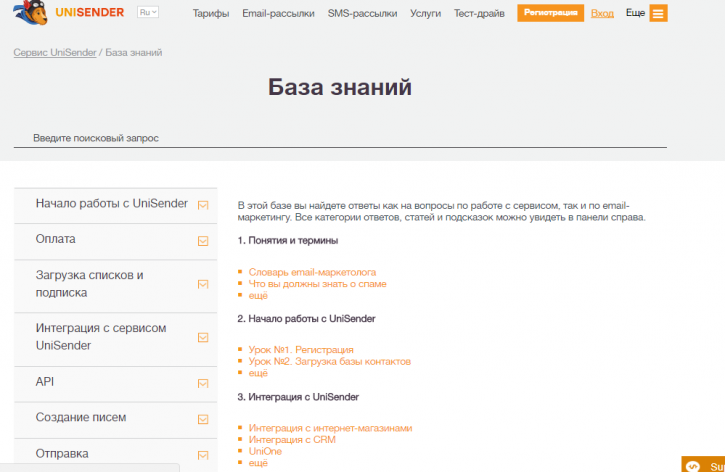Viewport: 725px width, 472px height.
Task: Click ещё under Интеграция с UniSender
Action: pos(258,463)
